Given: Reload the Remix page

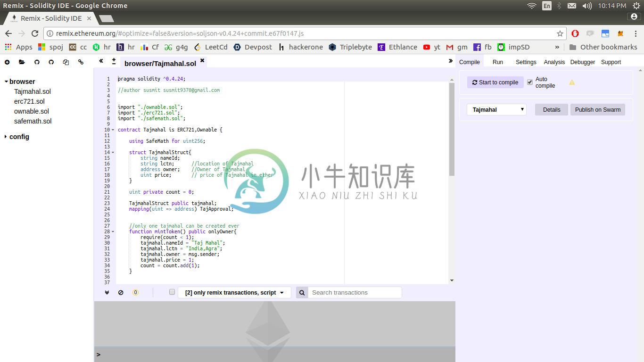Looking at the screenshot, I should (35, 33).
